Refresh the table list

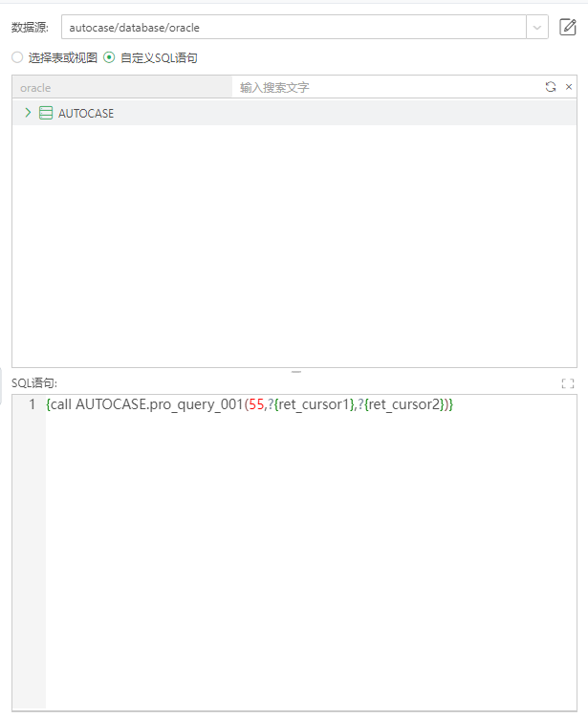[551, 87]
